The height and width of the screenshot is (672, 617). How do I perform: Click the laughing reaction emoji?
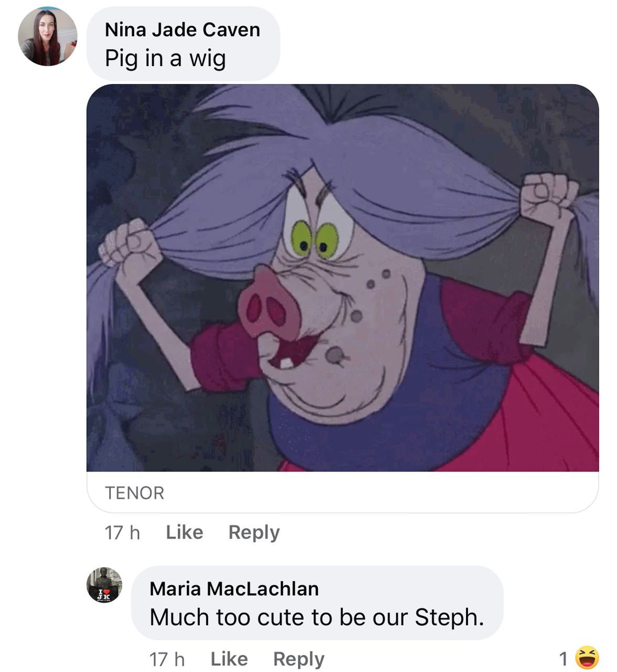pyautogui.click(x=587, y=658)
